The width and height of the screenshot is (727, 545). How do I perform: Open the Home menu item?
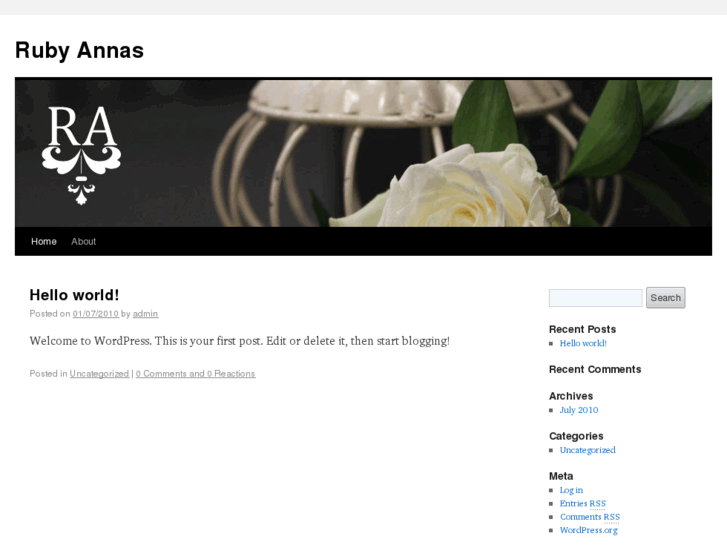(x=44, y=241)
